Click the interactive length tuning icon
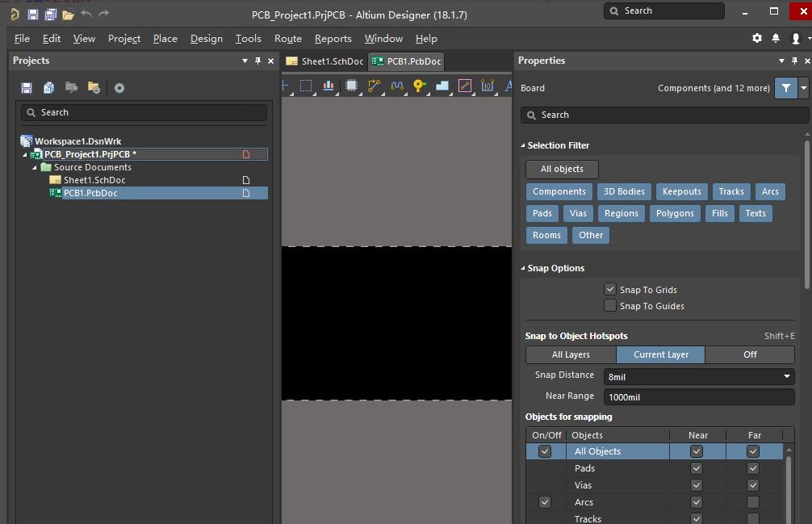 [x=396, y=86]
